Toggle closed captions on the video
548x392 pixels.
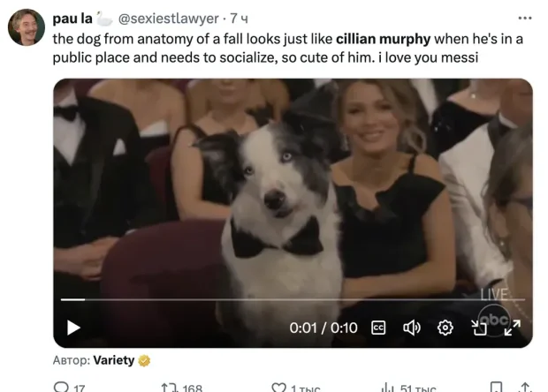coord(378,328)
